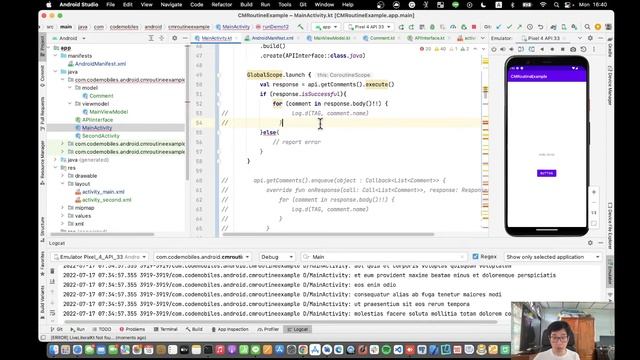Click the red Stop button in the toolbar

coord(474,27)
